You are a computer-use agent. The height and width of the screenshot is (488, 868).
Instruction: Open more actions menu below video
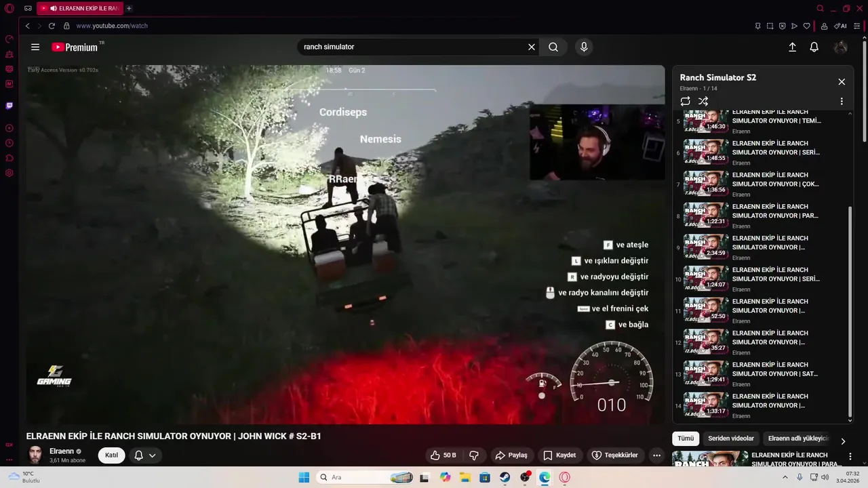coord(656,455)
